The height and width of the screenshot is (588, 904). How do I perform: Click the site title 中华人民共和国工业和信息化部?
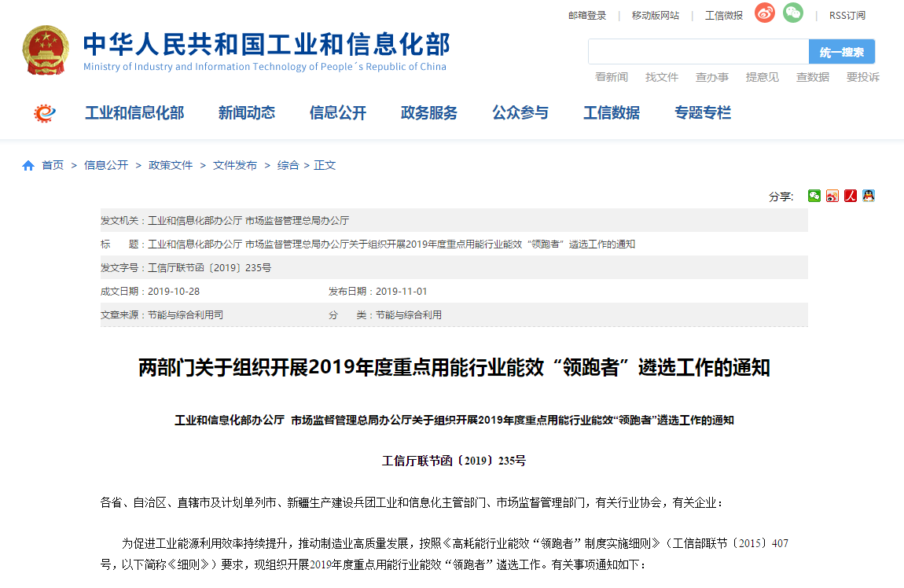point(266,44)
